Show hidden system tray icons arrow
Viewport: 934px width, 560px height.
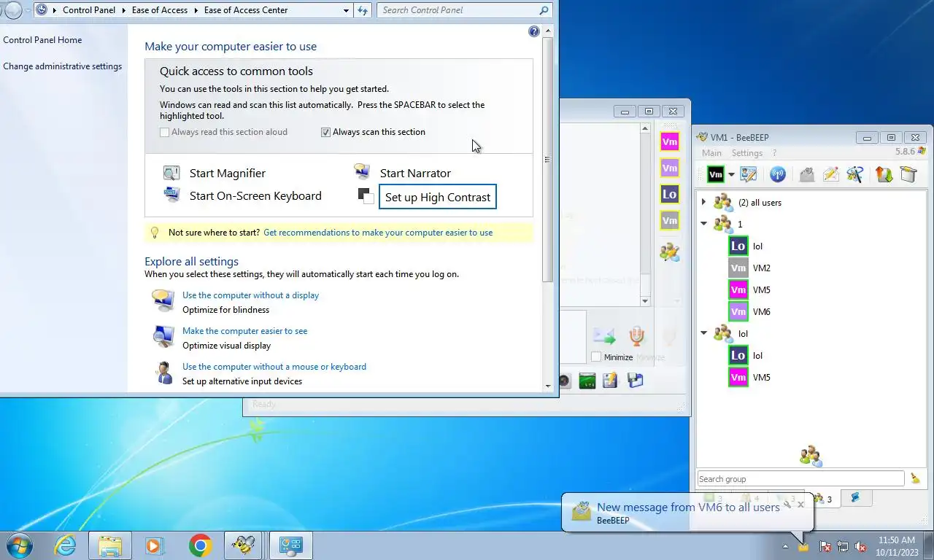pyautogui.click(x=786, y=546)
